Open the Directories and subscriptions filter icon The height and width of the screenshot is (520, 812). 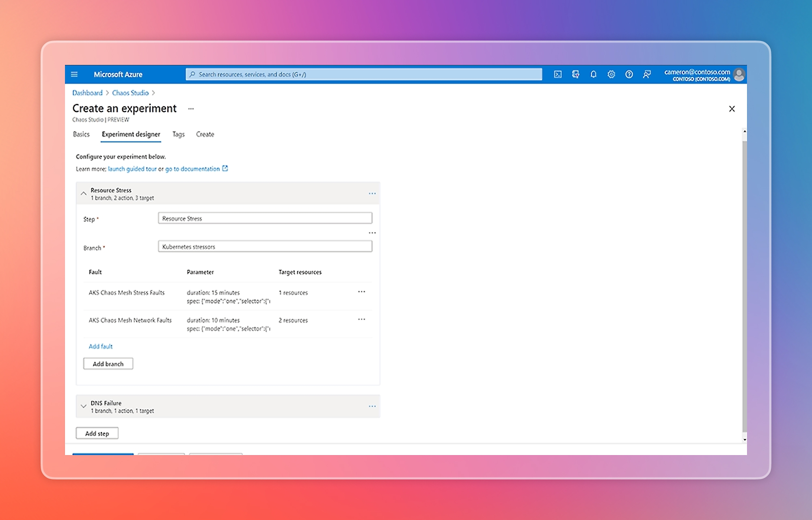(576, 74)
